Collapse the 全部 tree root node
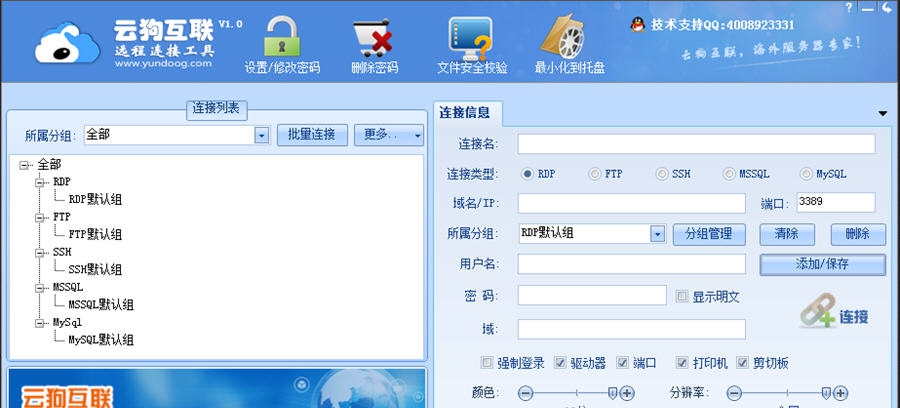 click(x=24, y=165)
